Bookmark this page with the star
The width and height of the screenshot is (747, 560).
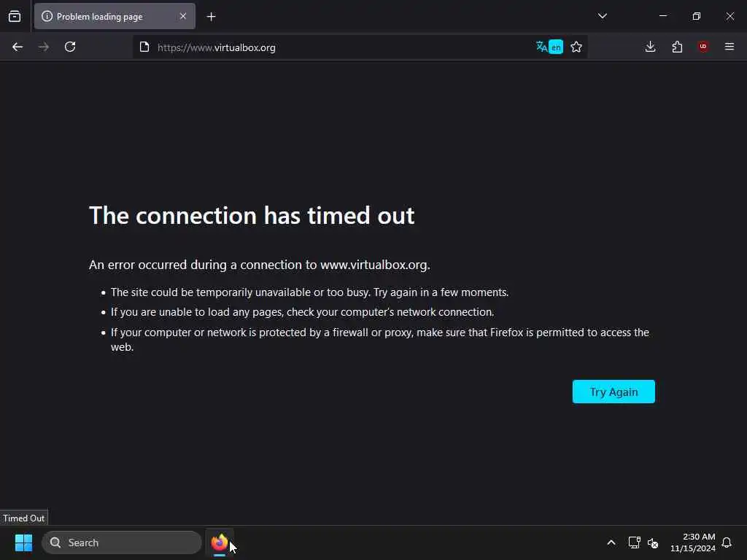coord(576,47)
